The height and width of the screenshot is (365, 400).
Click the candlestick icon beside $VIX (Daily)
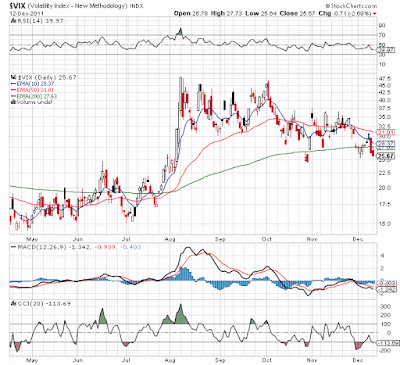(13, 77)
